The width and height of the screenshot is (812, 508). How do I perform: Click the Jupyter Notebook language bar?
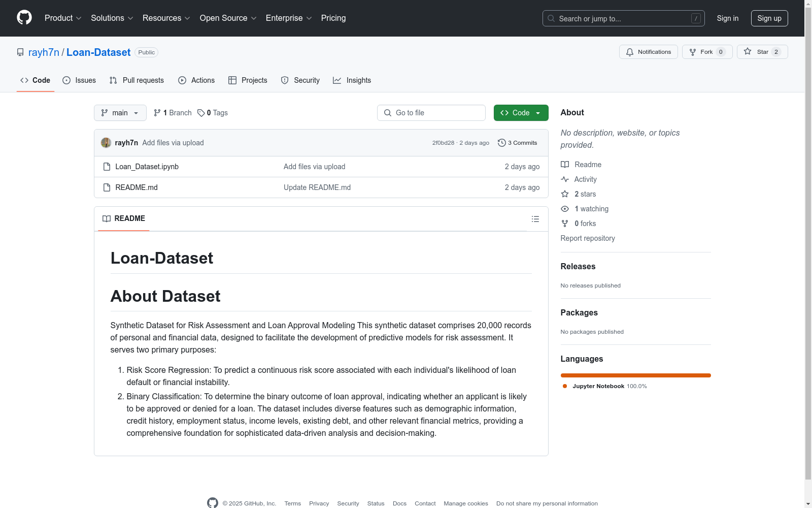click(635, 375)
